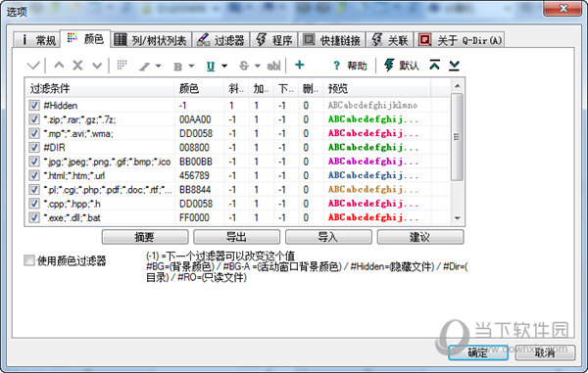588x373 pixels.
Task: Click the FF0000 color value cell
Action: [x=194, y=217]
